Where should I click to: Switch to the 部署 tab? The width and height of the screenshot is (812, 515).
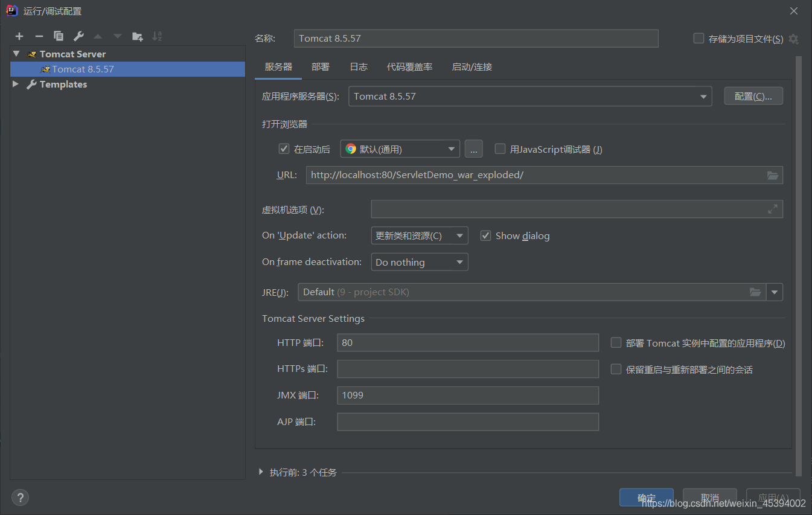[x=321, y=67]
